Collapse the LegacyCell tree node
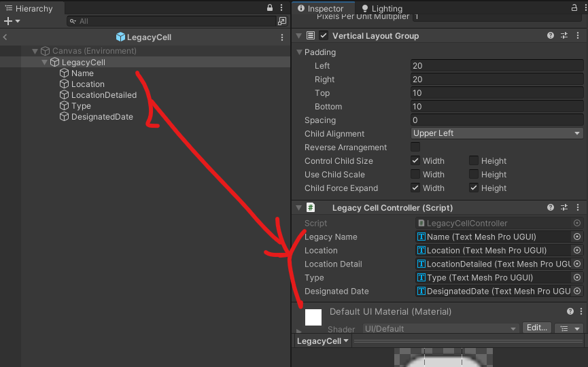Image resolution: width=588 pixels, height=367 pixels. click(x=44, y=63)
